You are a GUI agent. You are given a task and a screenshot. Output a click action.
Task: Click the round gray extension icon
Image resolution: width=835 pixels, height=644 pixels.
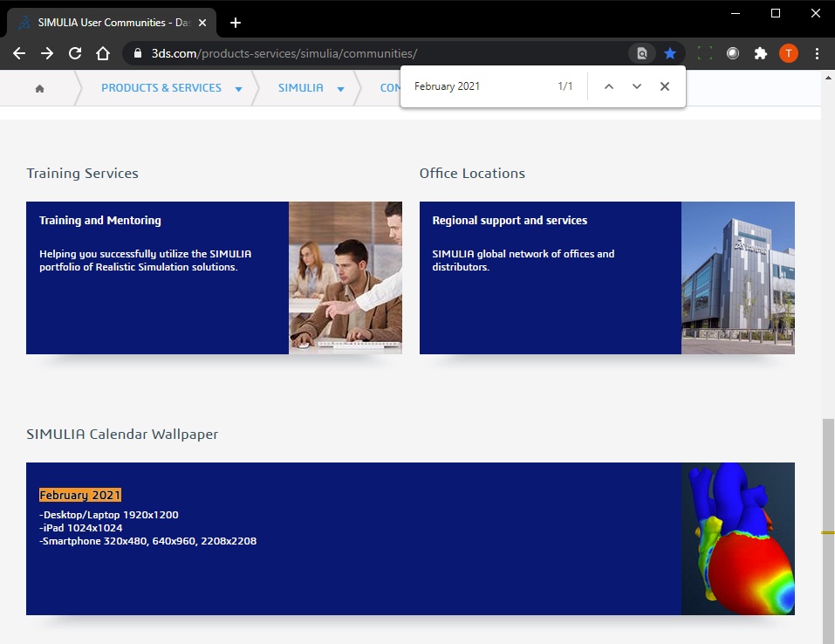[733, 53]
